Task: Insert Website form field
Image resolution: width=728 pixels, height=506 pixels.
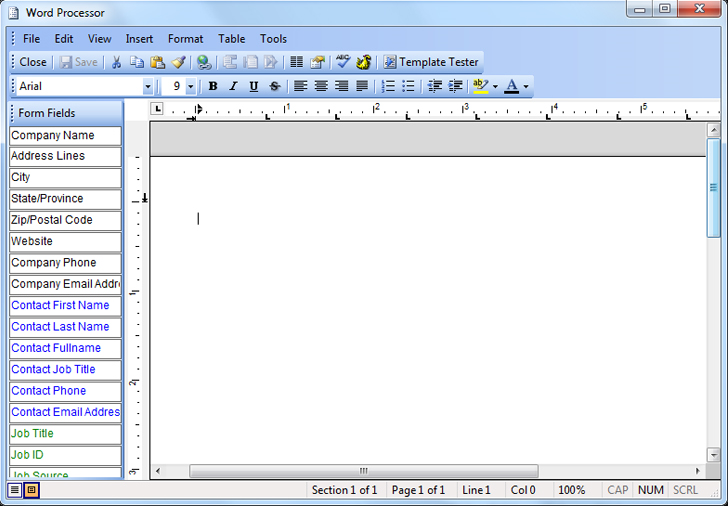Action: (65, 242)
